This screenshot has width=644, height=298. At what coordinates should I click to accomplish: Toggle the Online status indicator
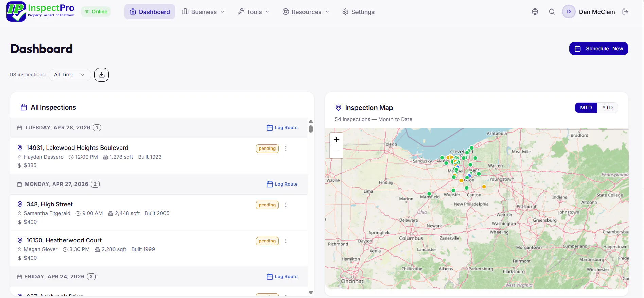tap(96, 12)
